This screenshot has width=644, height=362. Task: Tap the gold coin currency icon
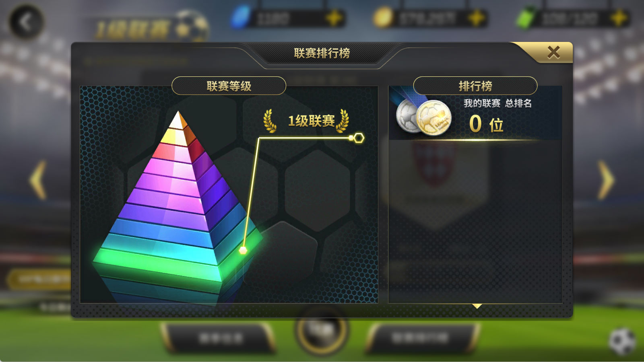pos(382,18)
